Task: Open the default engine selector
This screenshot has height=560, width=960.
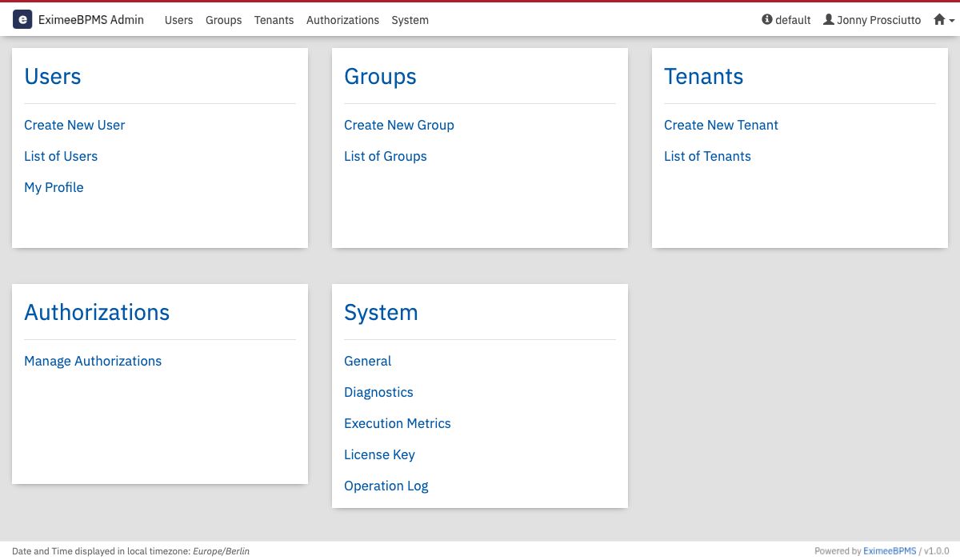Action: click(786, 20)
